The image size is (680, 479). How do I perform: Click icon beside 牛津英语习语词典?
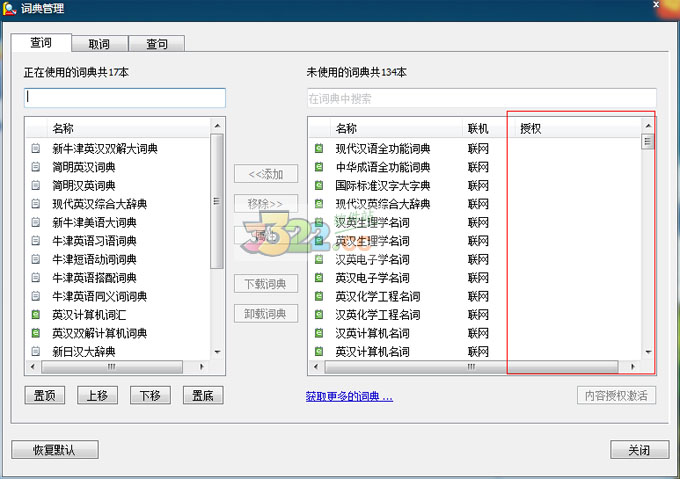tap(36, 241)
